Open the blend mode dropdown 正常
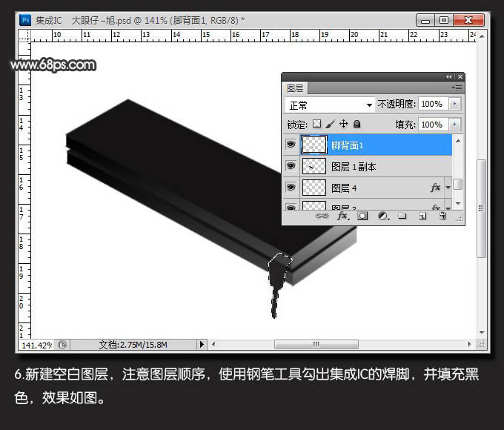 [x=330, y=105]
